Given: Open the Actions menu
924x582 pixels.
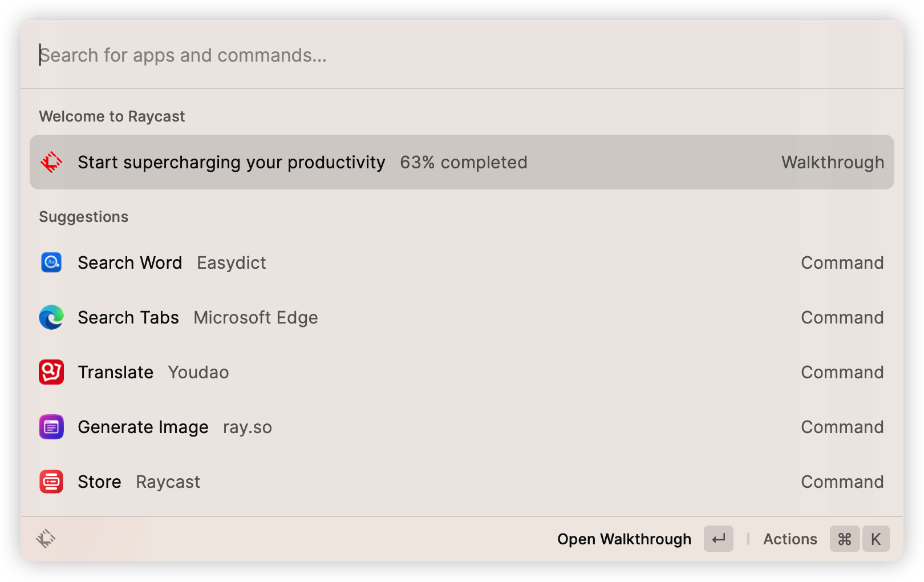Looking at the screenshot, I should 790,539.
